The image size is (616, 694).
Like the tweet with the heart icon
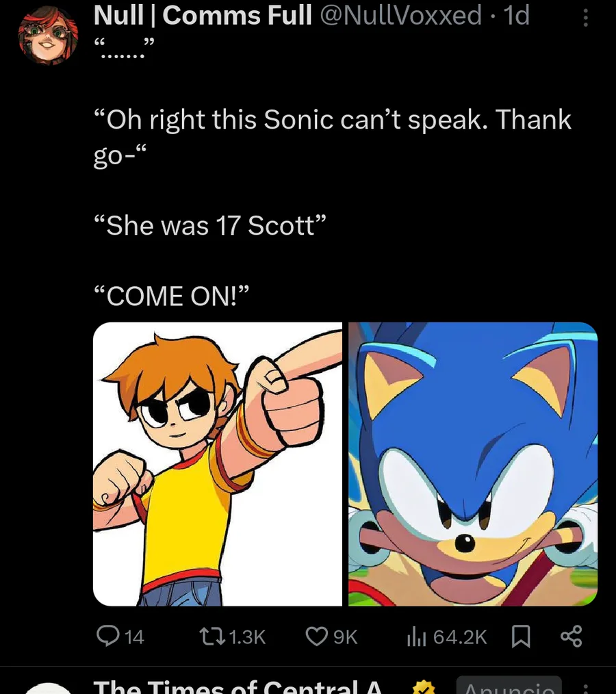tap(316, 637)
